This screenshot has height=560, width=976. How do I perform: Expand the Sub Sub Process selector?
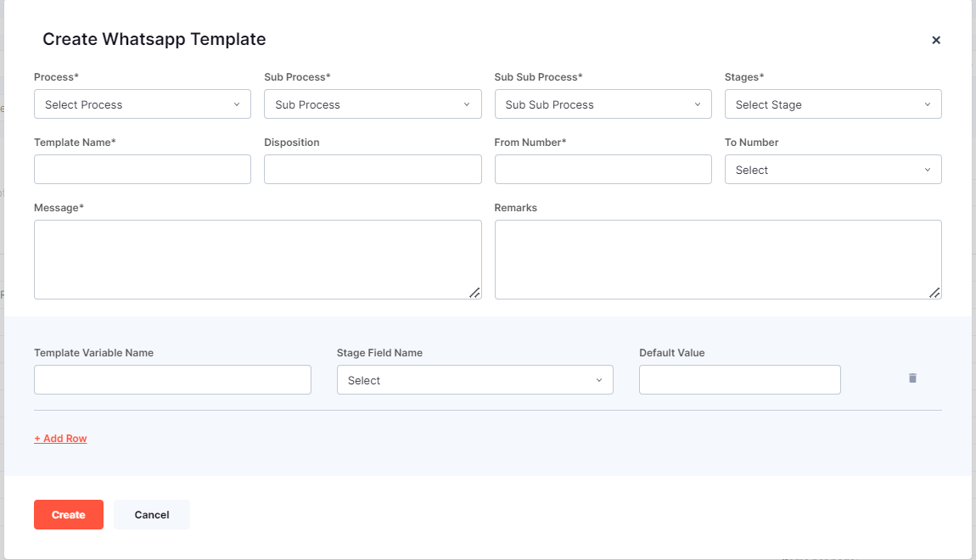click(x=603, y=104)
